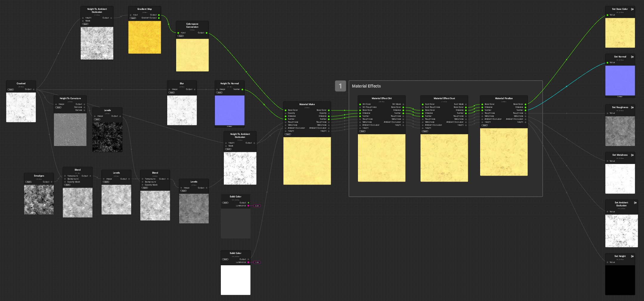The height and width of the screenshot is (301, 644).
Task: Click the pill button under Cracked node title
Action: pos(11,90)
